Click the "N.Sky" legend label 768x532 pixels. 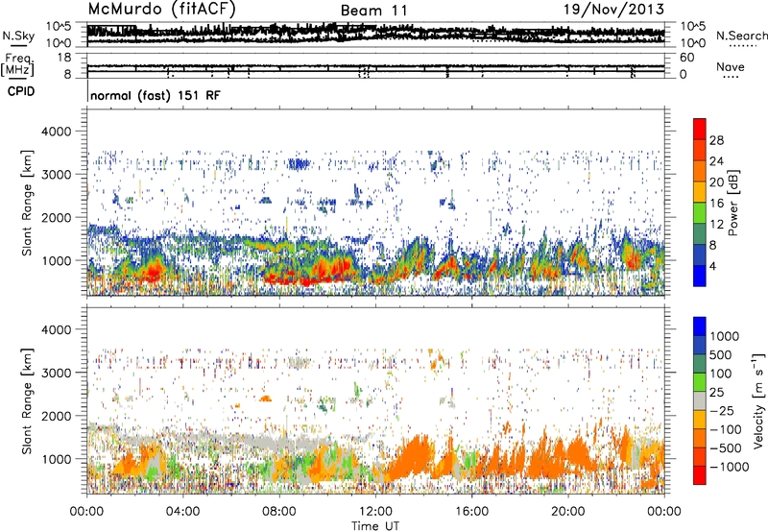pyautogui.click(x=18, y=36)
